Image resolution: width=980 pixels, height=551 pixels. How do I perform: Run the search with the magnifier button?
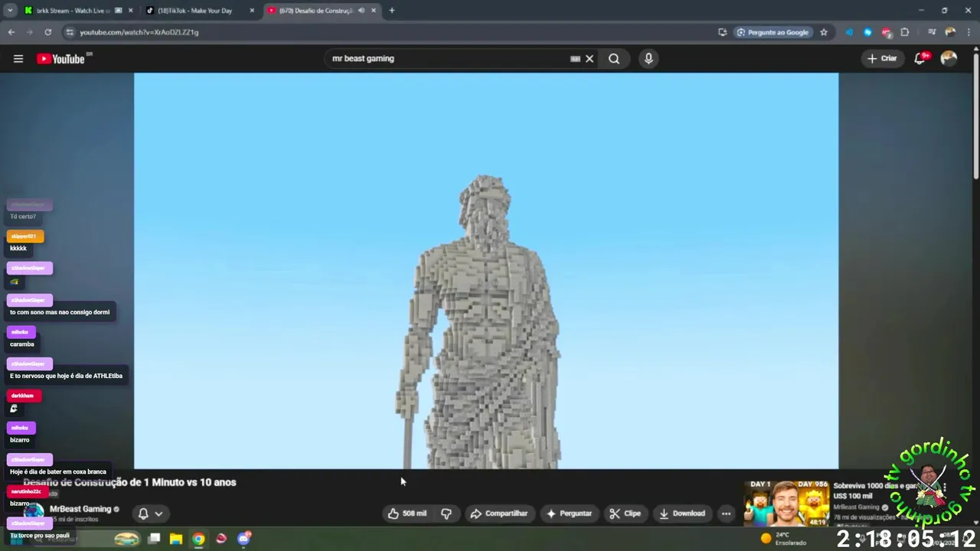[614, 59]
